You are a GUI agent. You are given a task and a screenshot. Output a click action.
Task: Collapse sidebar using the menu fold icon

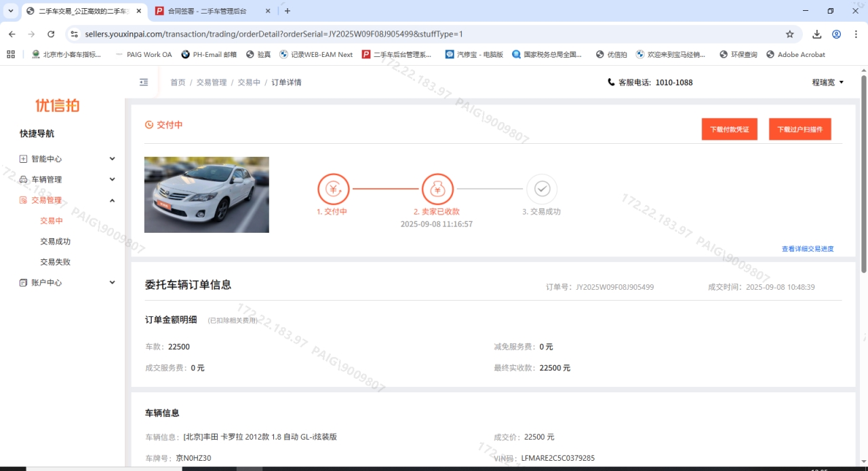pyautogui.click(x=144, y=82)
